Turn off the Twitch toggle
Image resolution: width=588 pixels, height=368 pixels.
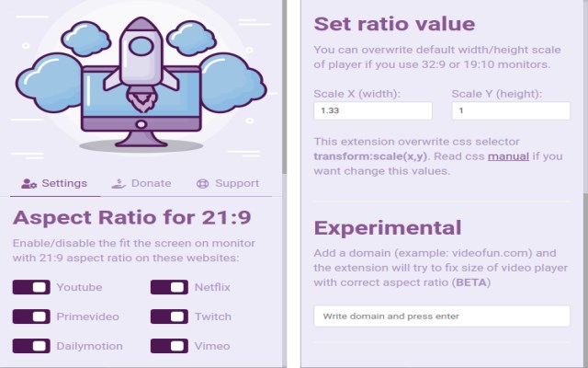point(169,316)
